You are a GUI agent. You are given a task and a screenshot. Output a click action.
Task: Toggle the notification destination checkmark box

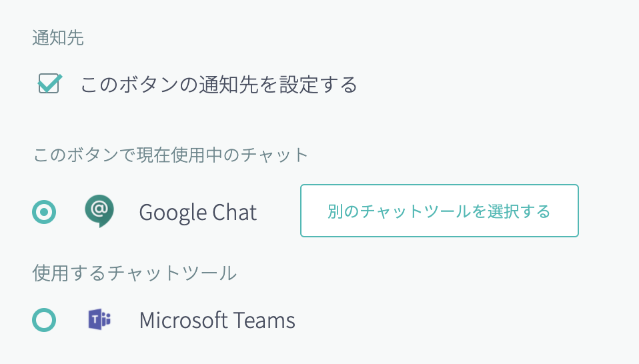point(49,83)
